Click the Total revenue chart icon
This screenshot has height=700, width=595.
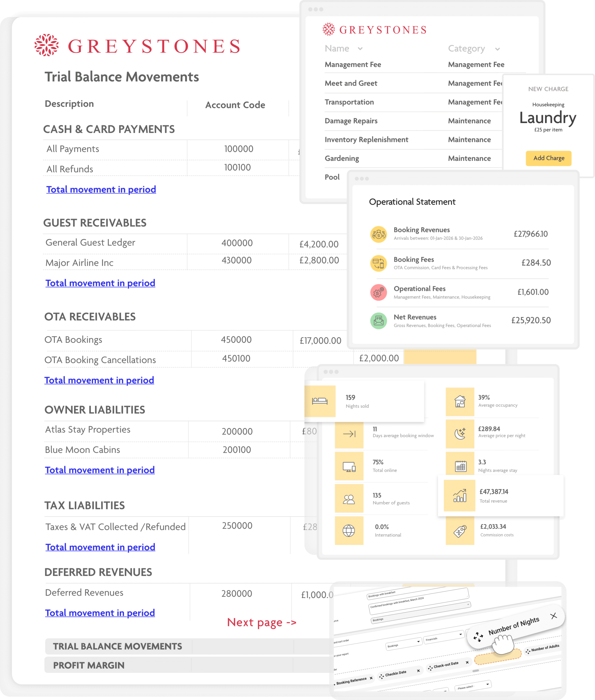[459, 495]
